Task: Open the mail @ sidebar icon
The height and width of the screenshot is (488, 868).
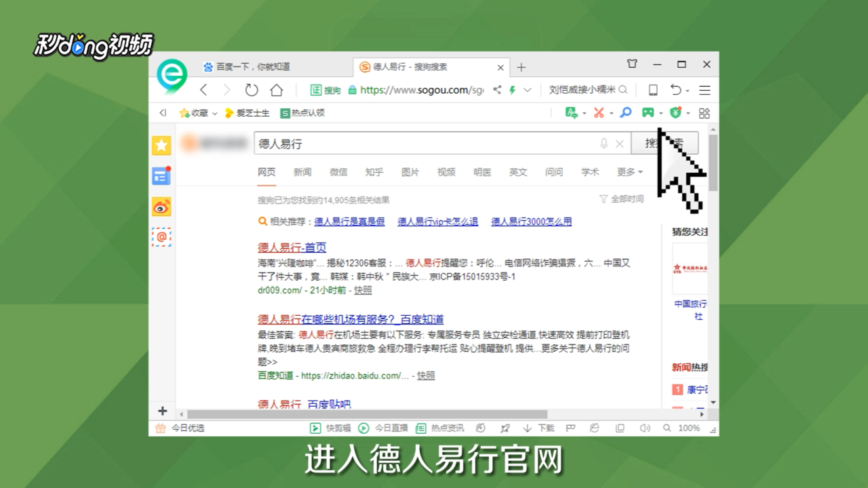Action: [x=161, y=237]
